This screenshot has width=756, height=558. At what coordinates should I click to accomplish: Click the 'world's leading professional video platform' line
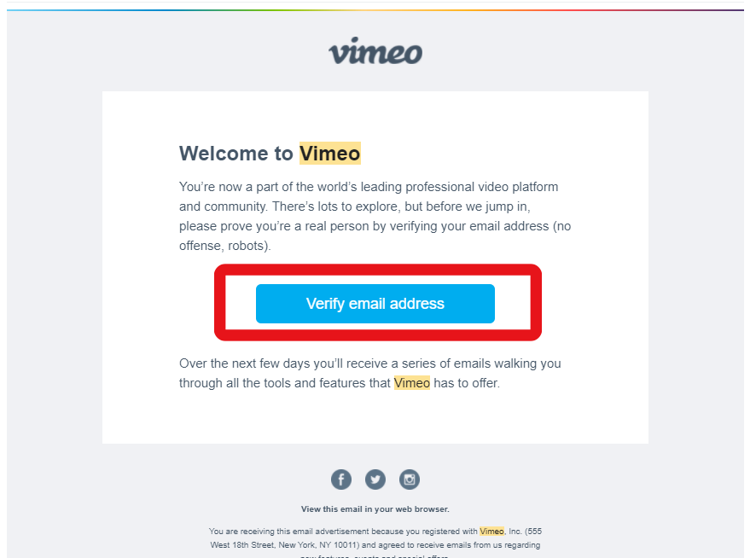pyautogui.click(x=369, y=187)
